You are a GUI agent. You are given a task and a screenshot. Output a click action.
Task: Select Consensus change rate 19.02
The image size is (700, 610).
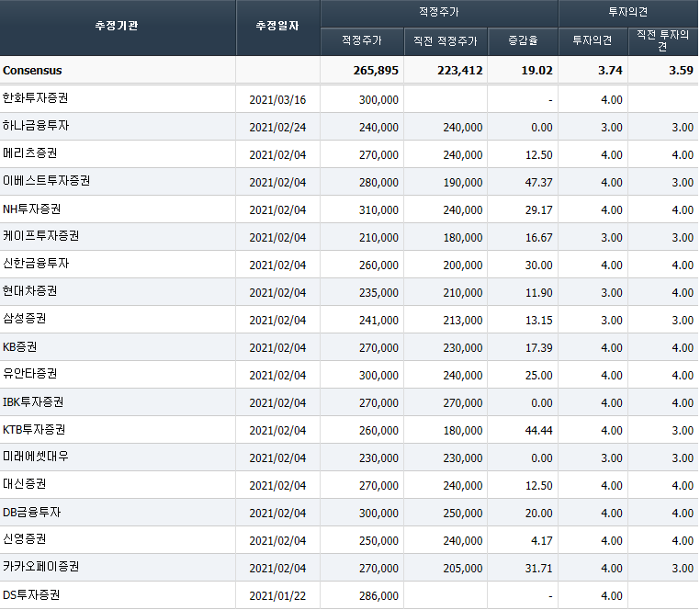click(537, 71)
